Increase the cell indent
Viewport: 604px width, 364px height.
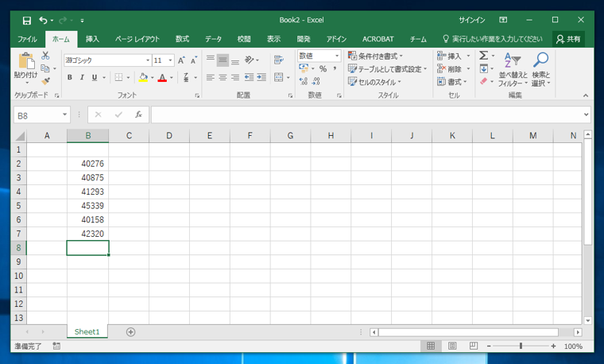(x=261, y=77)
